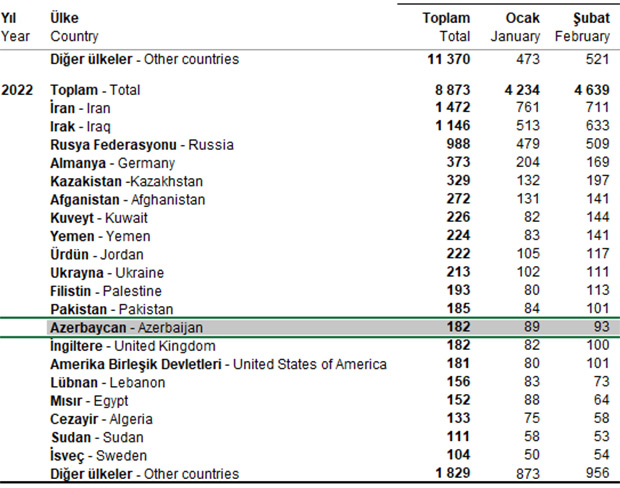Image resolution: width=620 pixels, height=488 pixels.
Task: Click the Irak - Iraq country cell
Action: (x=81, y=126)
